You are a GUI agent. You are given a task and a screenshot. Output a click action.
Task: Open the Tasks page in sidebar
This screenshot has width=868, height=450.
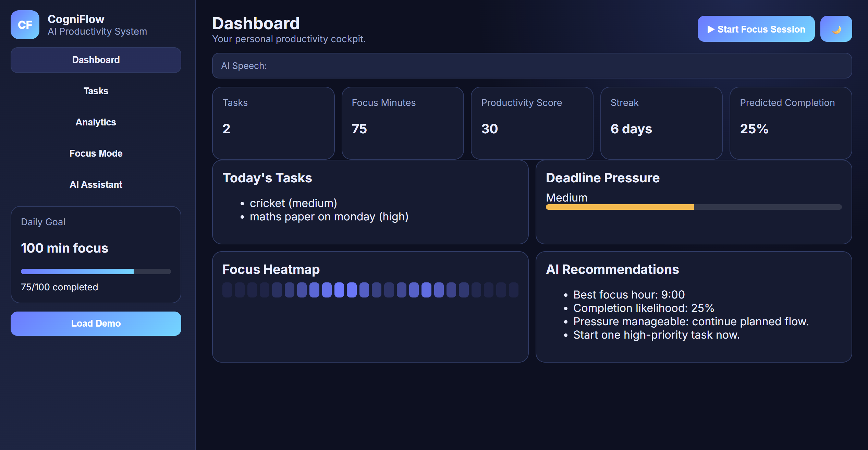[x=96, y=91]
